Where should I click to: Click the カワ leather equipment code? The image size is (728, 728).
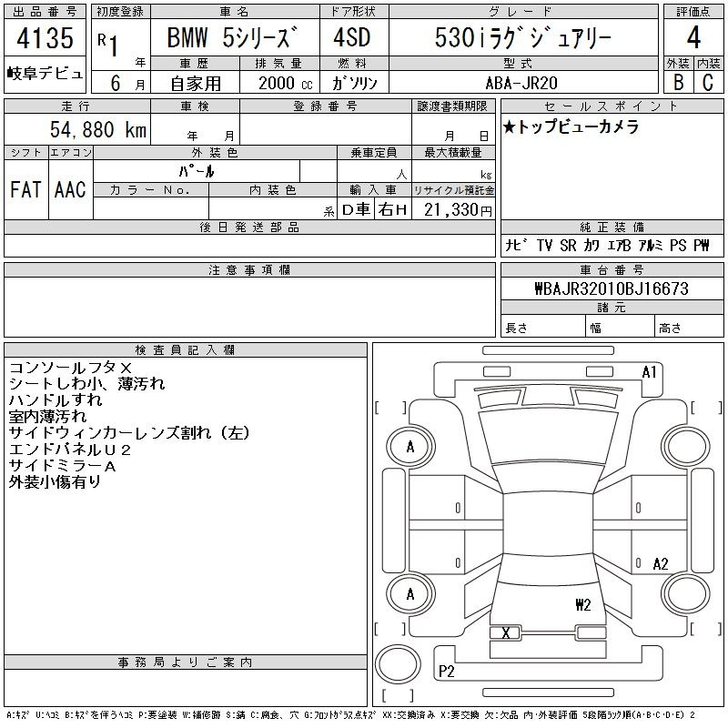(591, 245)
